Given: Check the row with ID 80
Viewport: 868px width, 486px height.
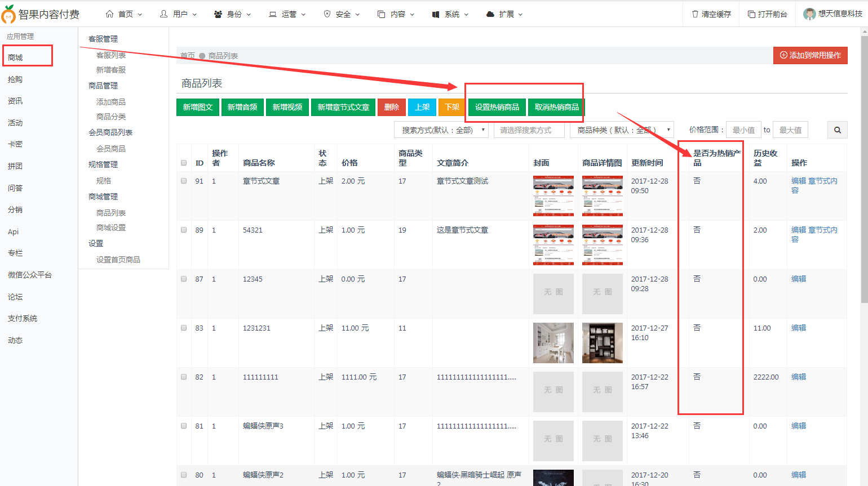Looking at the screenshot, I should pos(184,475).
